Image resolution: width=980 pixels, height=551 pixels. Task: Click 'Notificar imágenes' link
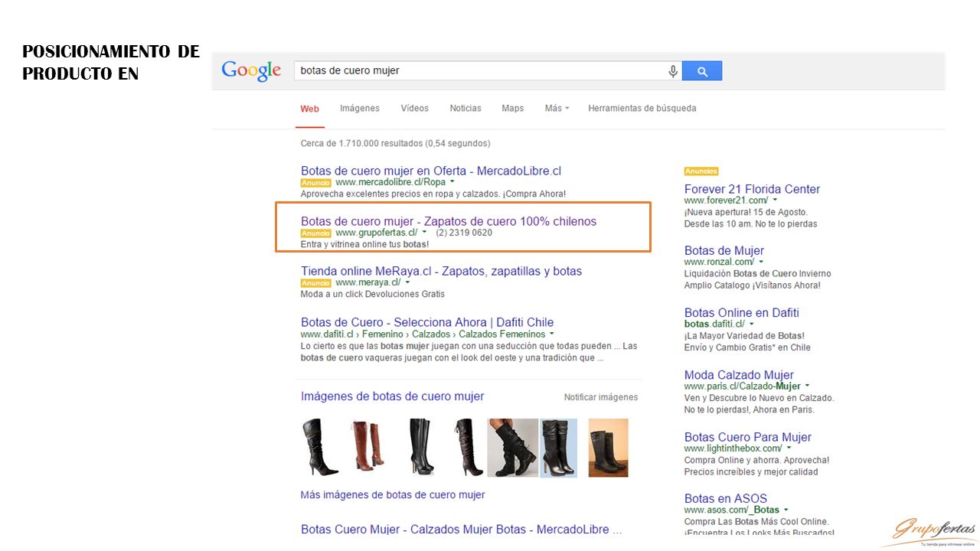pos(601,397)
